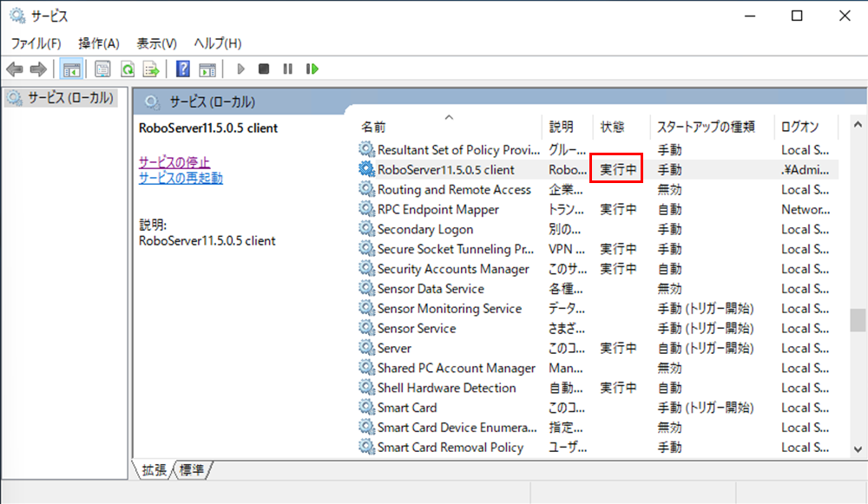The image size is (868, 504).
Task: Toggle the show/hide console tree icon
Action: pyautogui.click(x=71, y=69)
